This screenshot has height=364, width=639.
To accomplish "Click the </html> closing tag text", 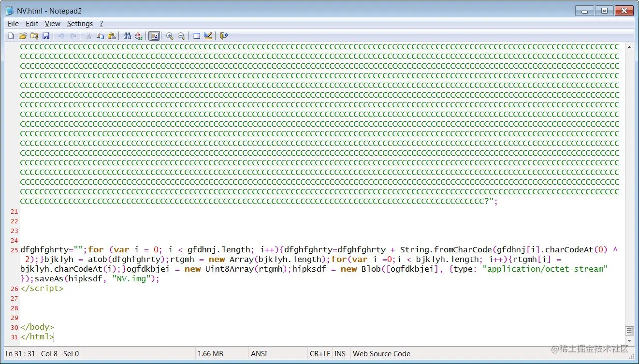I will pyautogui.click(x=37, y=336).
